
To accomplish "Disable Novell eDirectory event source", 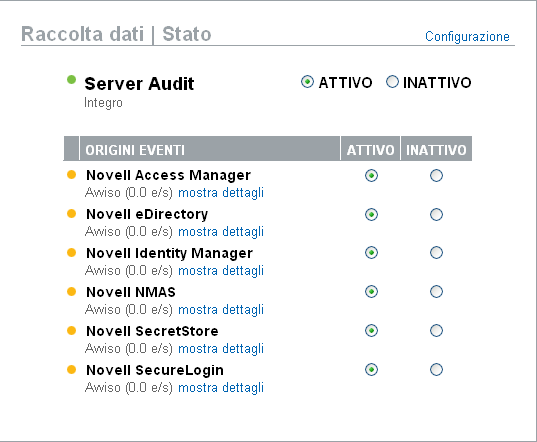I will pyautogui.click(x=436, y=215).
